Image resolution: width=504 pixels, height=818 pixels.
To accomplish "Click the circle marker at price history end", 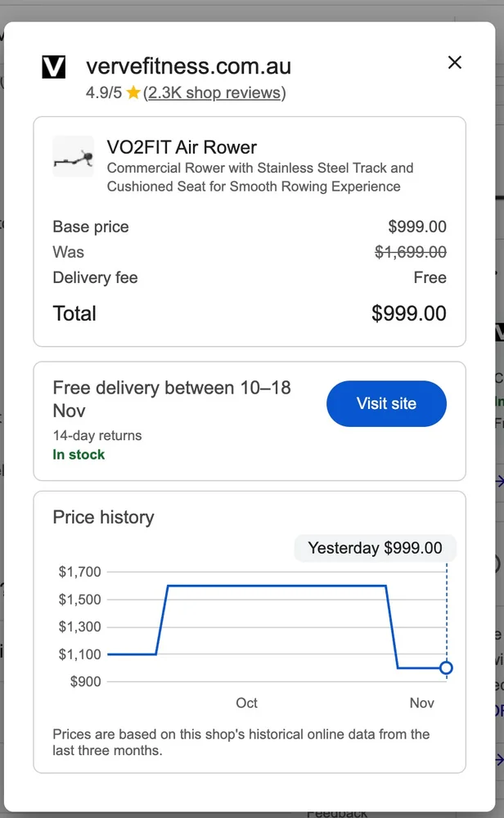I will click(446, 668).
